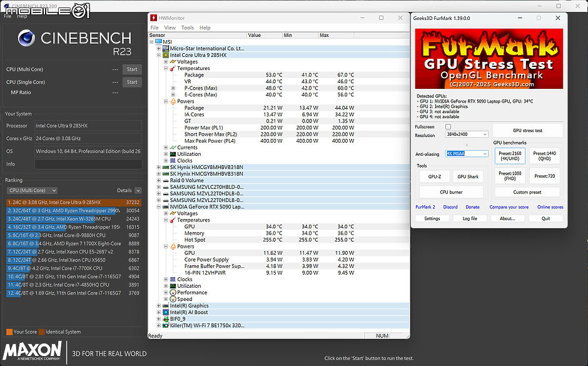Open the GPU-Z tool from FurMark
The height and width of the screenshot is (366, 588).
click(435, 176)
